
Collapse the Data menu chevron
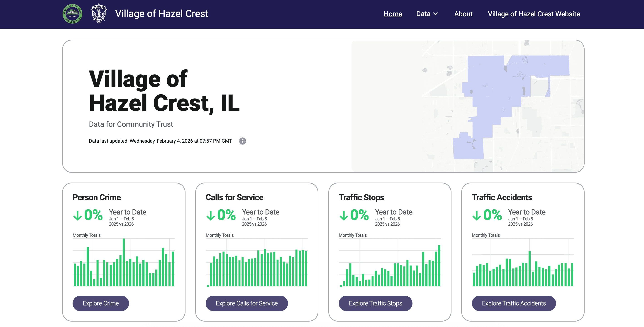pos(436,14)
